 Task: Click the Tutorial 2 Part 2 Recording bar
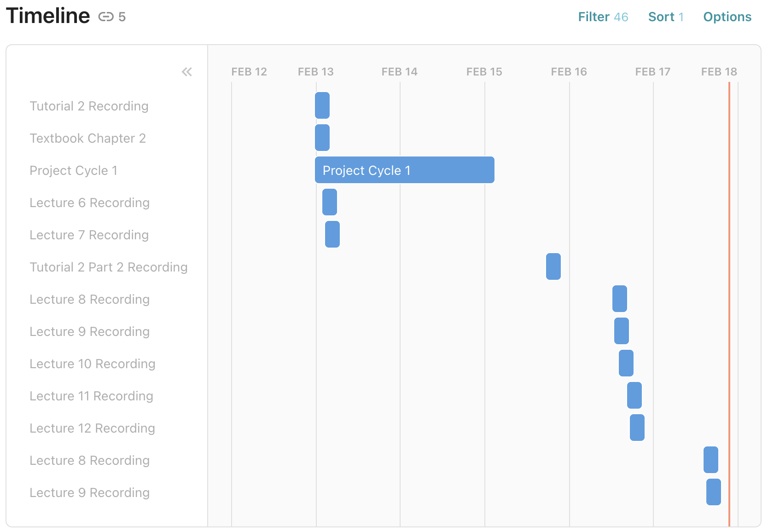pyautogui.click(x=553, y=266)
